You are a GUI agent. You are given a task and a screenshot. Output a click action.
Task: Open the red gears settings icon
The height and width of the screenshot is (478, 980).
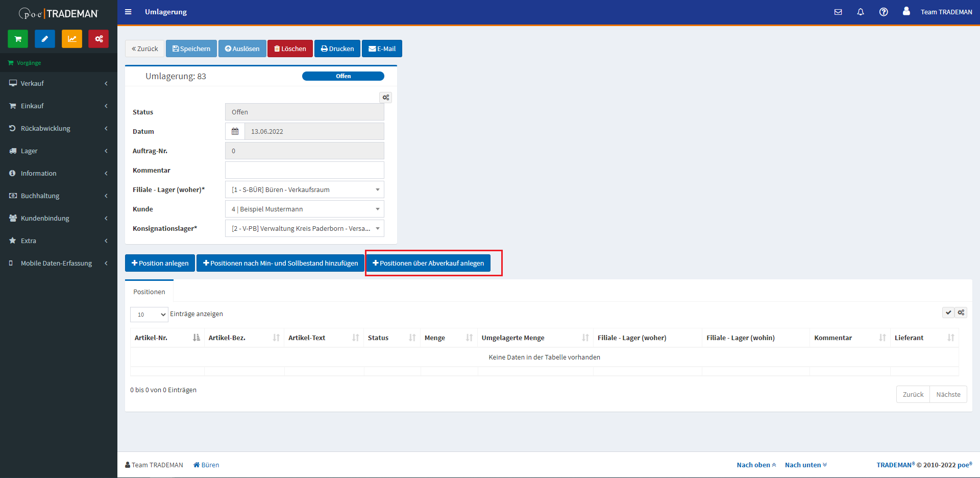tap(99, 39)
